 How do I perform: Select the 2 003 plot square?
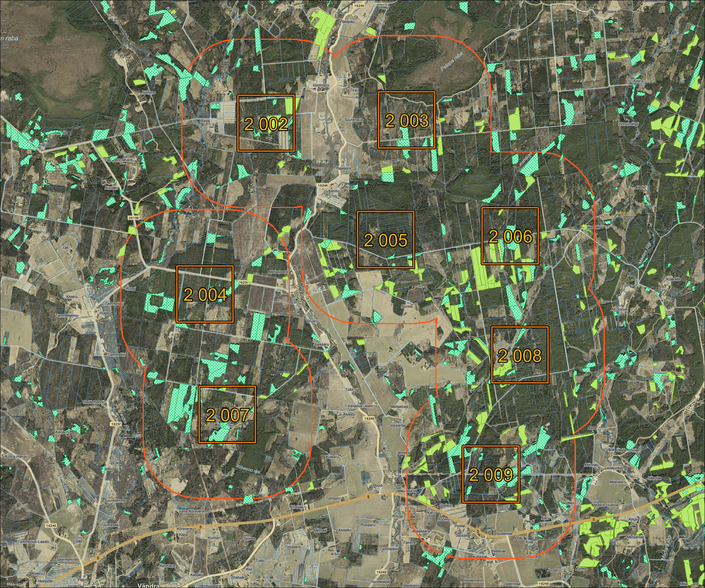coord(407,120)
